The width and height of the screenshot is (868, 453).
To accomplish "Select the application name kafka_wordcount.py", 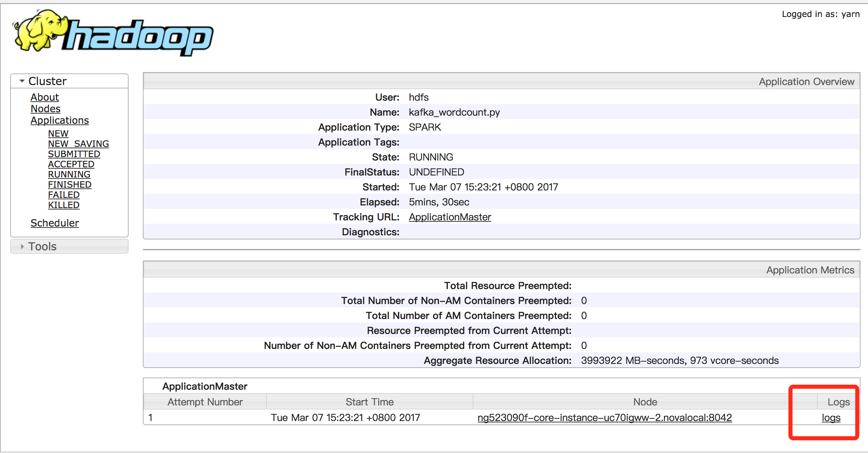I will point(454,112).
